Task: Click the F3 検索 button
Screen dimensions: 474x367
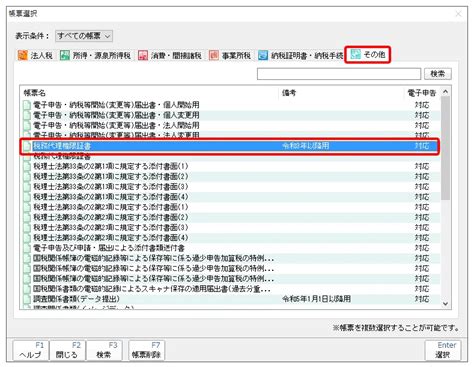Action: 104,350
